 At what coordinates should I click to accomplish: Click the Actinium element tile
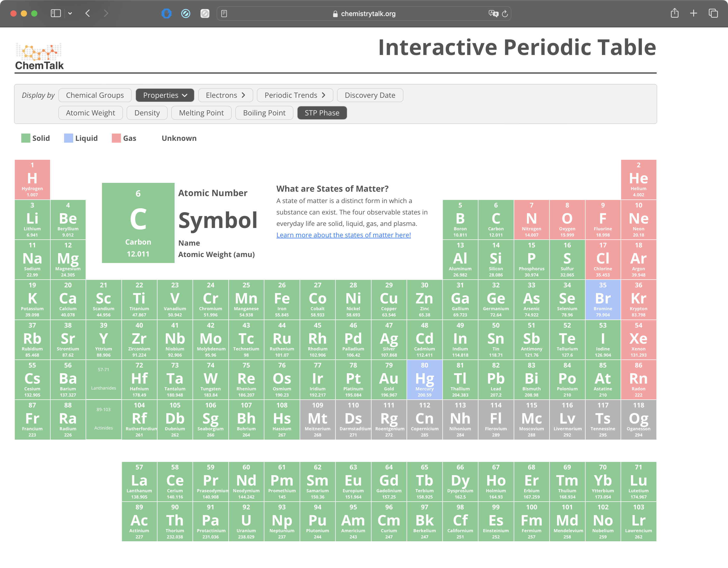(139, 522)
